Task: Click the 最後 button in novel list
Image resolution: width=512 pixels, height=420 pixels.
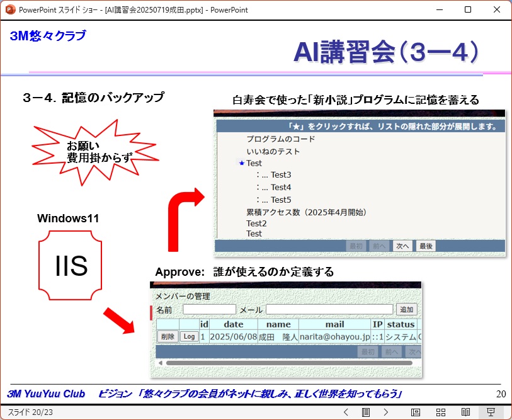Action: pyautogui.click(x=426, y=246)
